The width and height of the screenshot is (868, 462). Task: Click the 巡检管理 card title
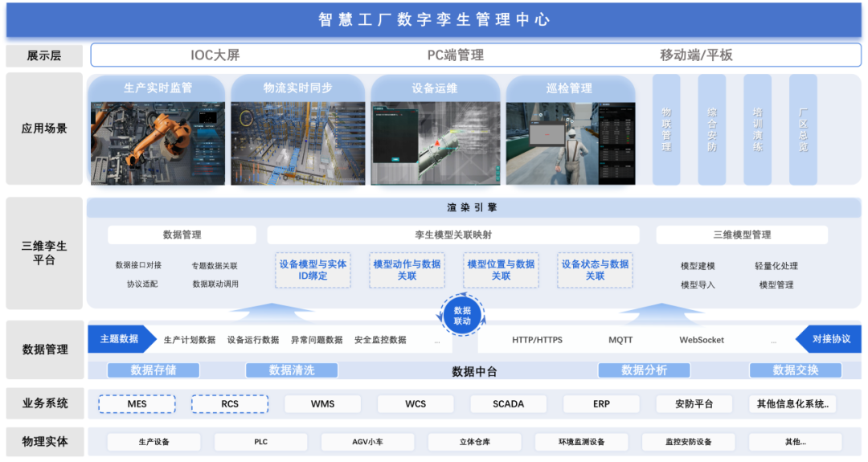569,88
